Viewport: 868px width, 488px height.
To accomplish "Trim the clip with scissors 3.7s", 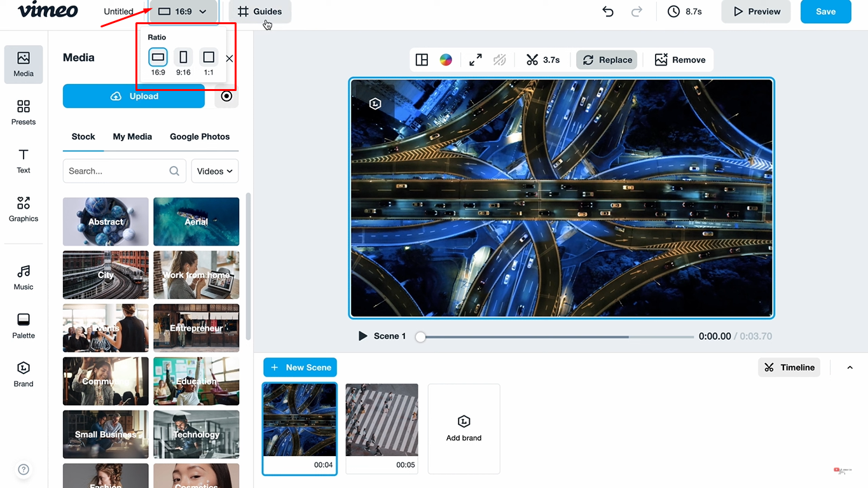I will coord(543,60).
